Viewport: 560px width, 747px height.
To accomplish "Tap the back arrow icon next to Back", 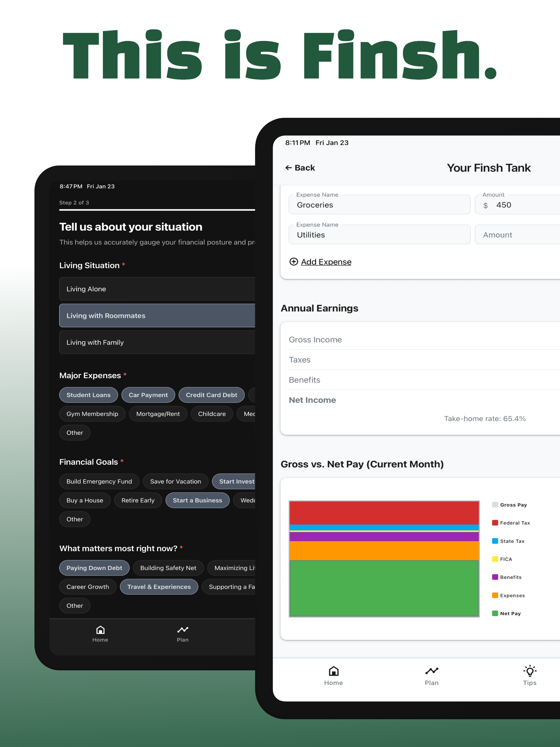I will click(288, 168).
